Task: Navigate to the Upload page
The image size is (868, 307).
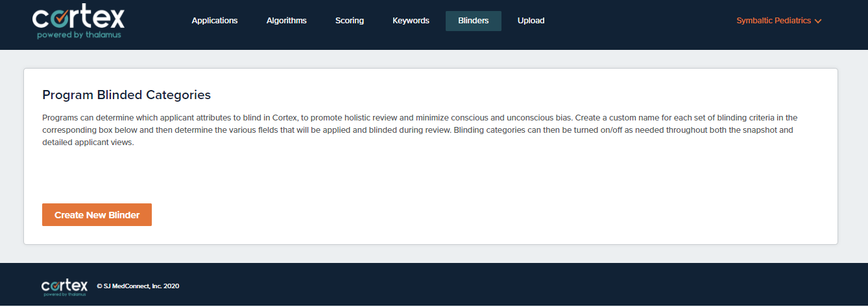Action: [x=531, y=21]
